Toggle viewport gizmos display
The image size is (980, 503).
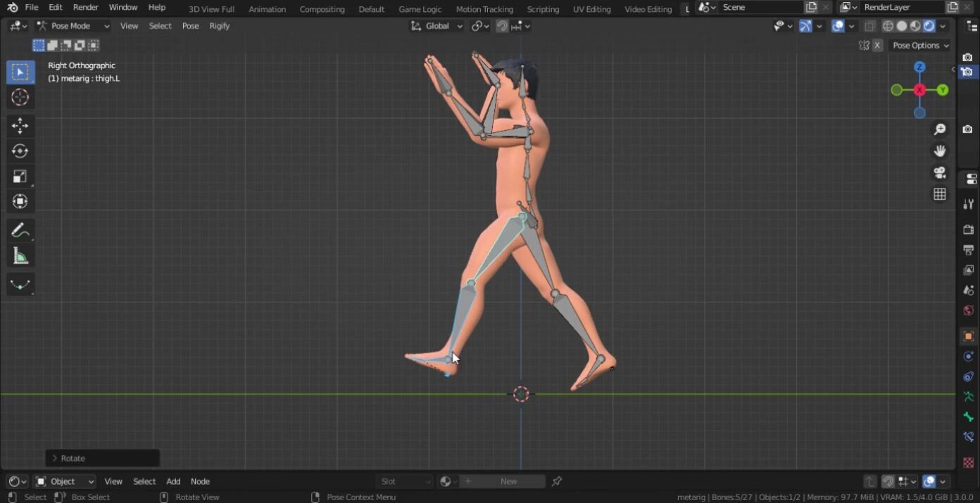805,26
